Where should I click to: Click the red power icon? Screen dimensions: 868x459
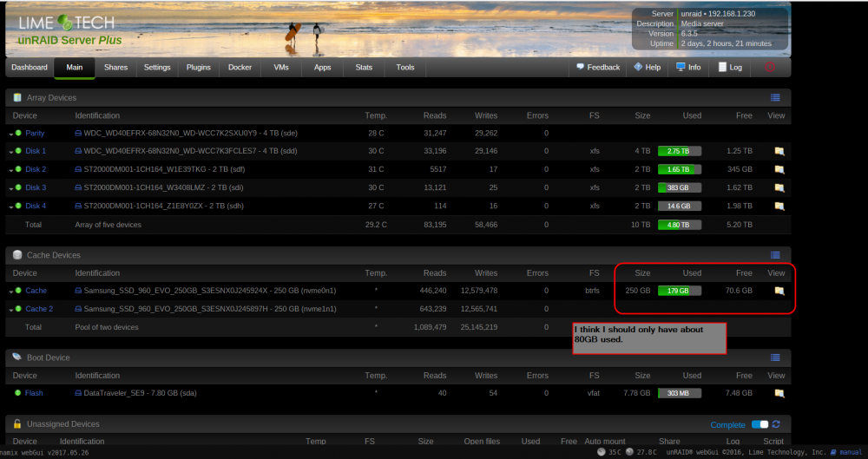(769, 67)
